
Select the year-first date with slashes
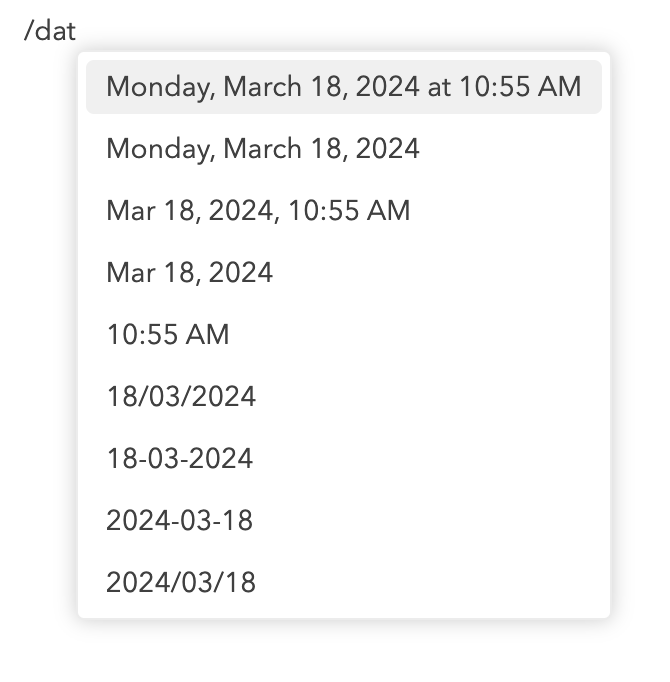(x=181, y=583)
